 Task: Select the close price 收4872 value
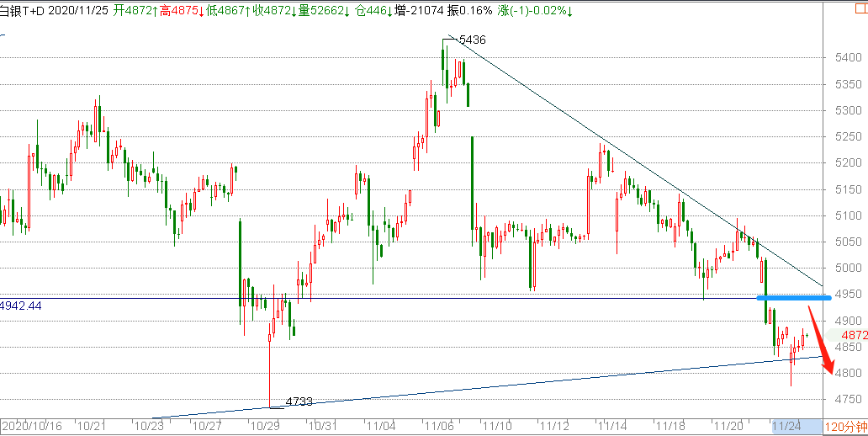(x=274, y=11)
